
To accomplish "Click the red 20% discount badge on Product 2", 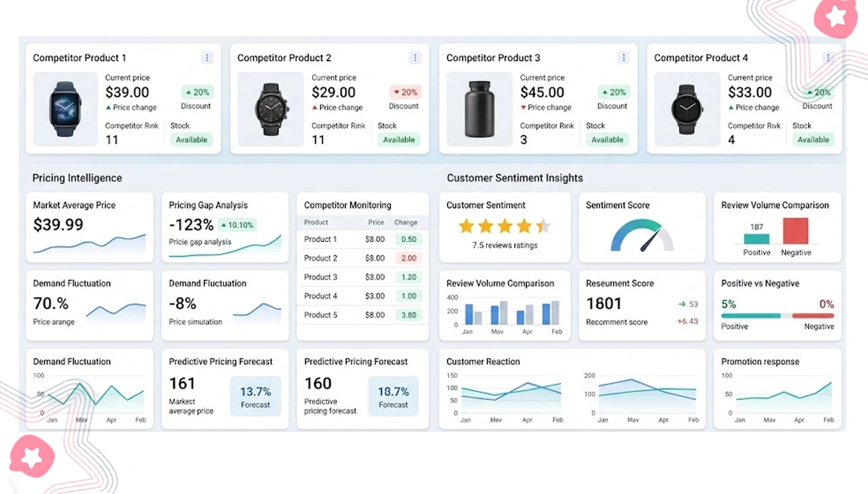I will 405,92.
